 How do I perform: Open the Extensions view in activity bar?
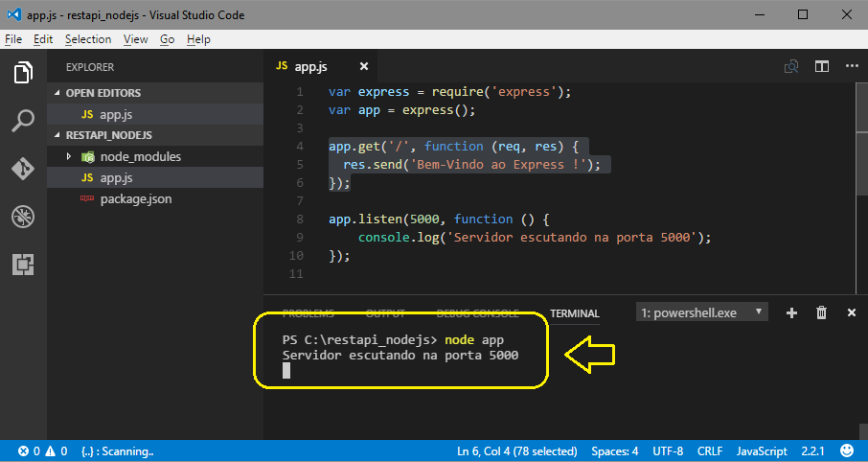click(23, 265)
